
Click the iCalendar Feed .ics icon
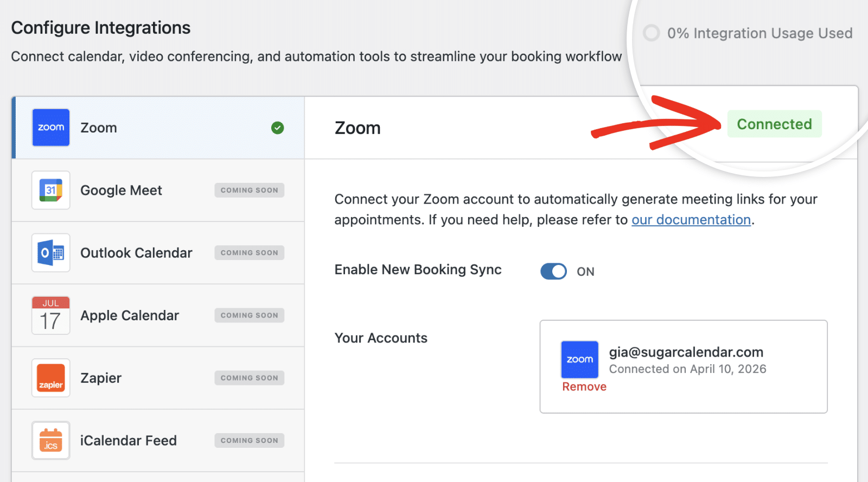click(51, 440)
